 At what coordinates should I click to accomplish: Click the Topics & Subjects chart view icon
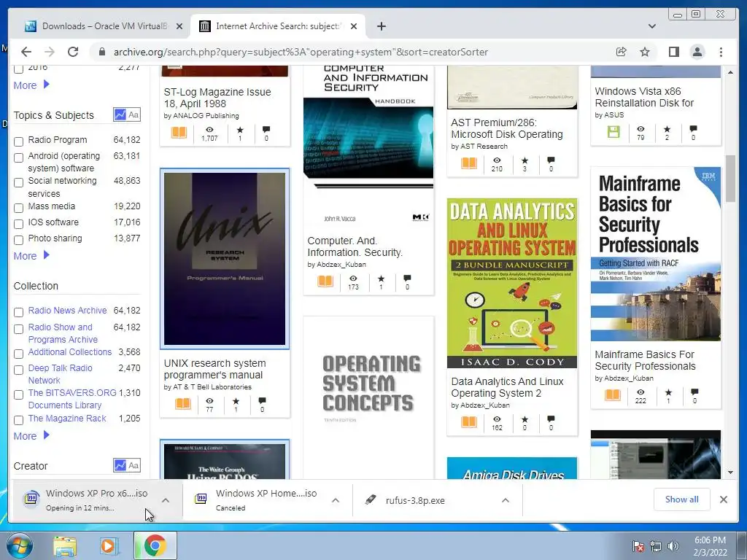click(x=120, y=114)
